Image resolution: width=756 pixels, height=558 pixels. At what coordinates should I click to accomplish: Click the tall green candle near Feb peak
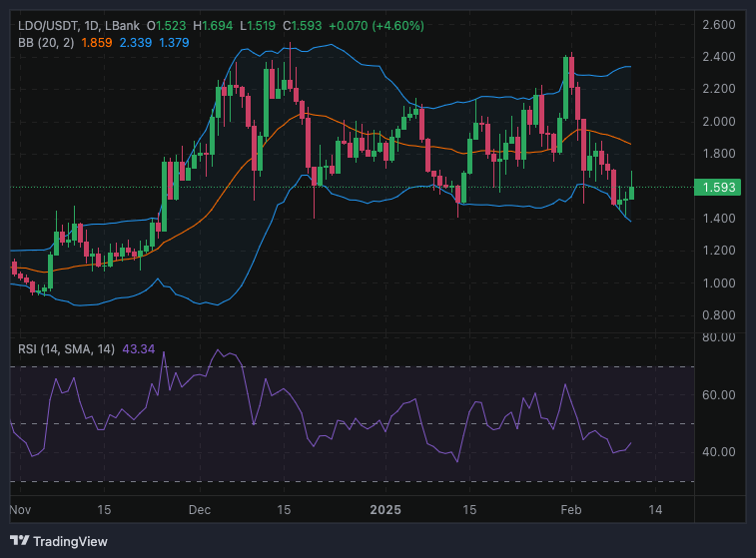click(565, 88)
